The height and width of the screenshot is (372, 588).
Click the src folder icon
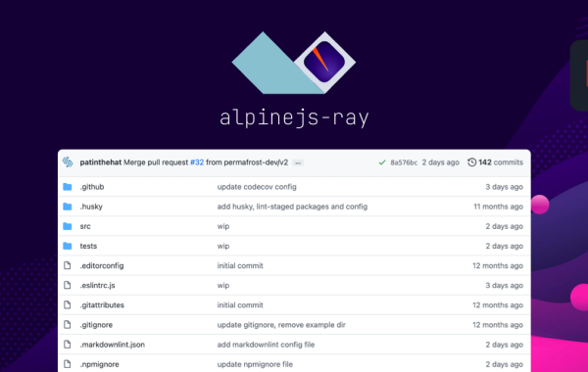(x=68, y=226)
